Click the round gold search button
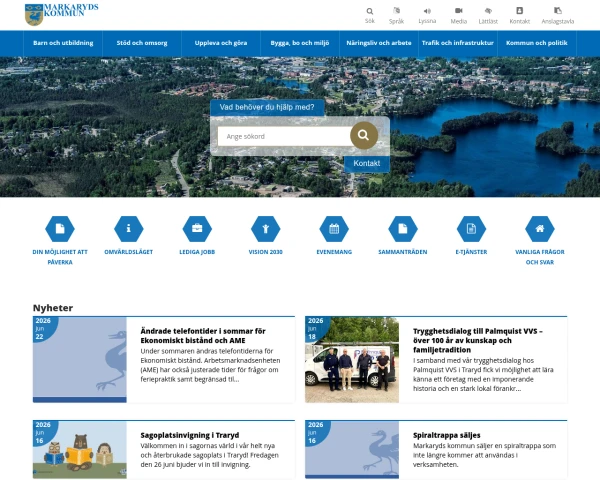Screen dimensions: 600x480 click(x=364, y=135)
